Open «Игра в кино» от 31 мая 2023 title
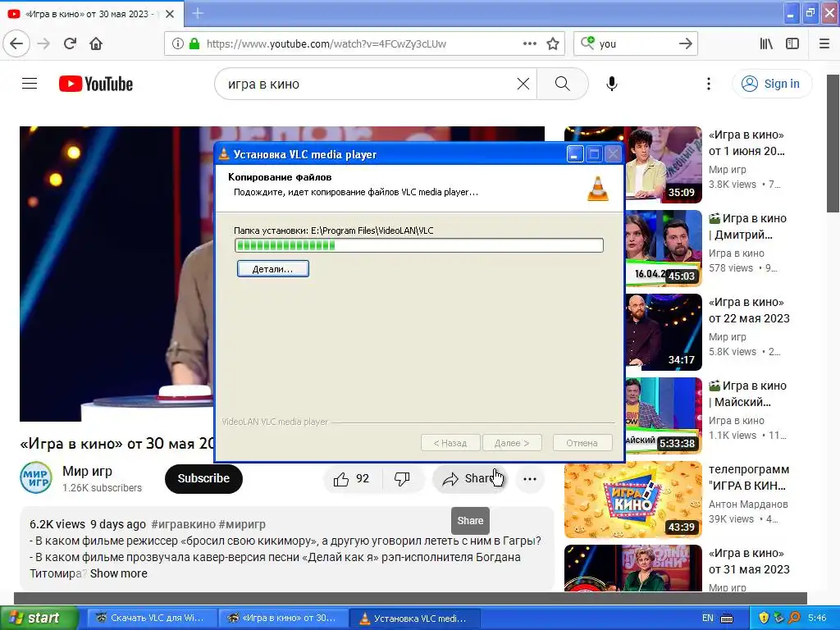 (749, 561)
